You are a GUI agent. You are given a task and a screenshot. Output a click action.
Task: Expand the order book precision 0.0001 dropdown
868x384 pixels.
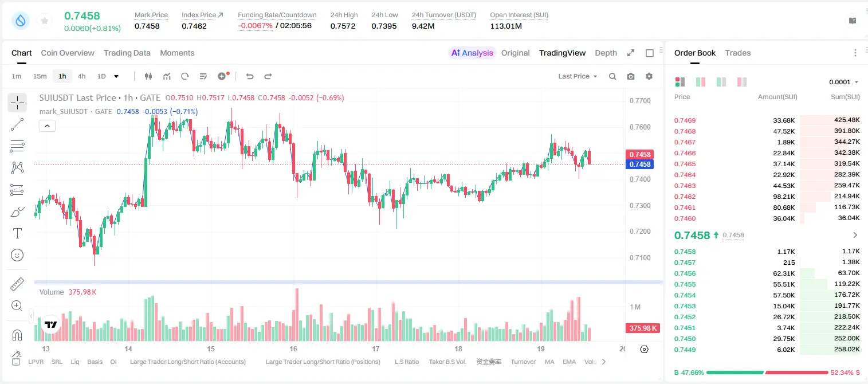point(844,82)
